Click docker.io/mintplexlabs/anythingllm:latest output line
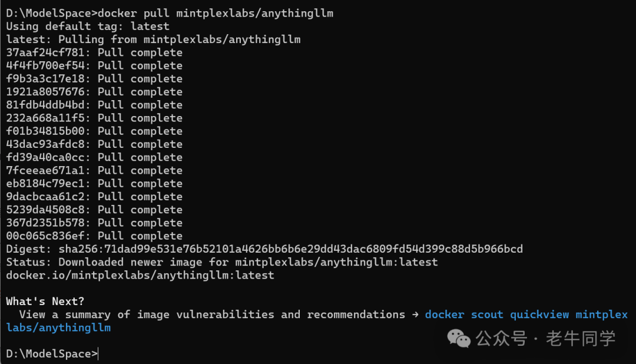Image resolution: width=636 pixels, height=364 pixels. [140, 275]
